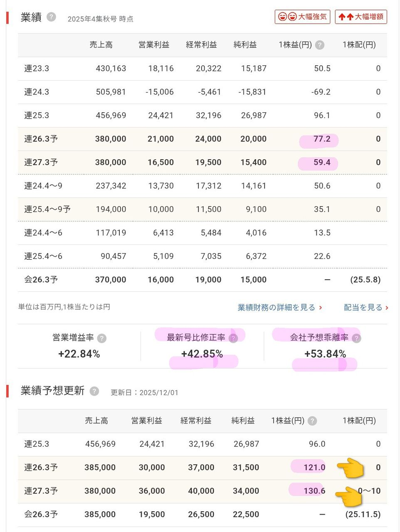Open 1株益(円) help in 業績予想更新 table
The width and height of the screenshot is (400, 532).
click(312, 421)
